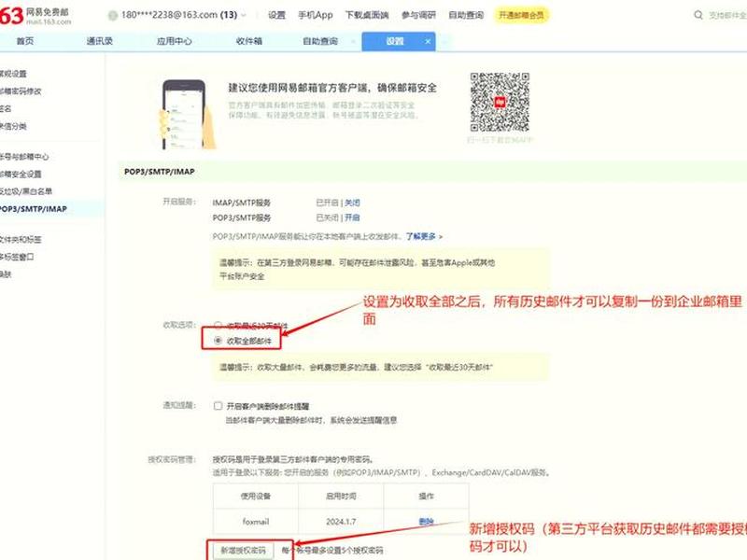Screen dimensions: 747x560
Task: Click the 启用时间 column header
Action: click(x=341, y=497)
